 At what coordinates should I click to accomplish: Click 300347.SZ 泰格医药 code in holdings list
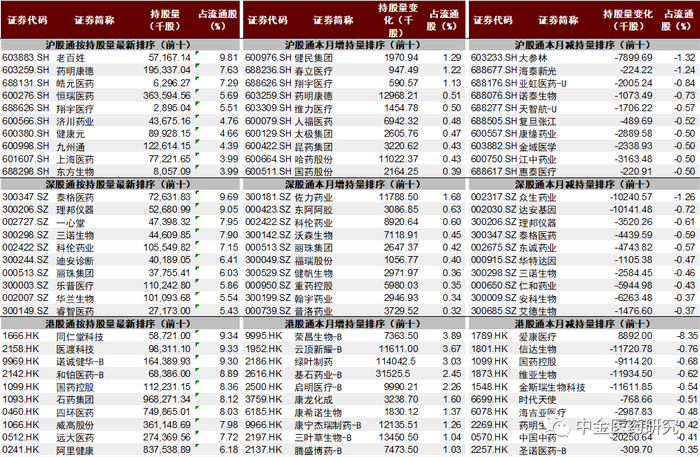tap(25, 197)
